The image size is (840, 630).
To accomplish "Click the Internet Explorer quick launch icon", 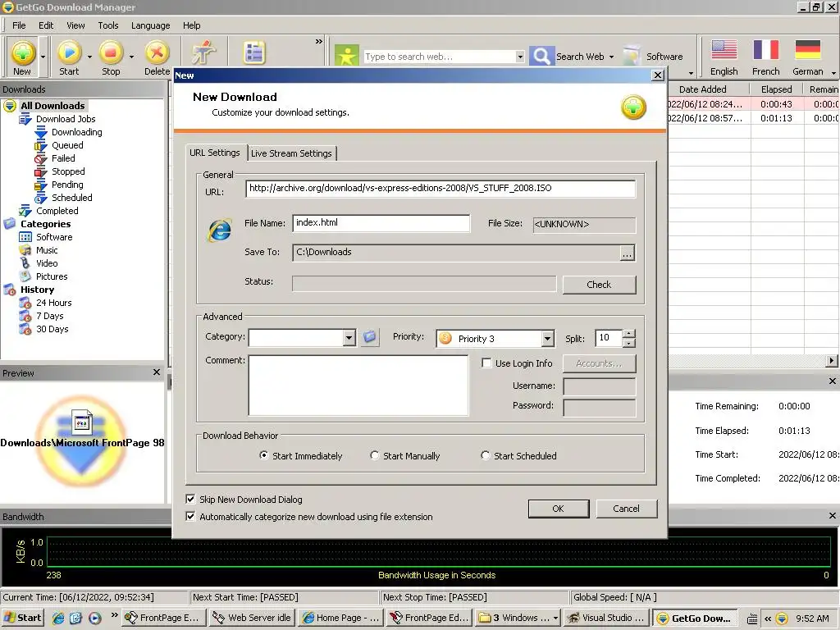I will pos(58,618).
